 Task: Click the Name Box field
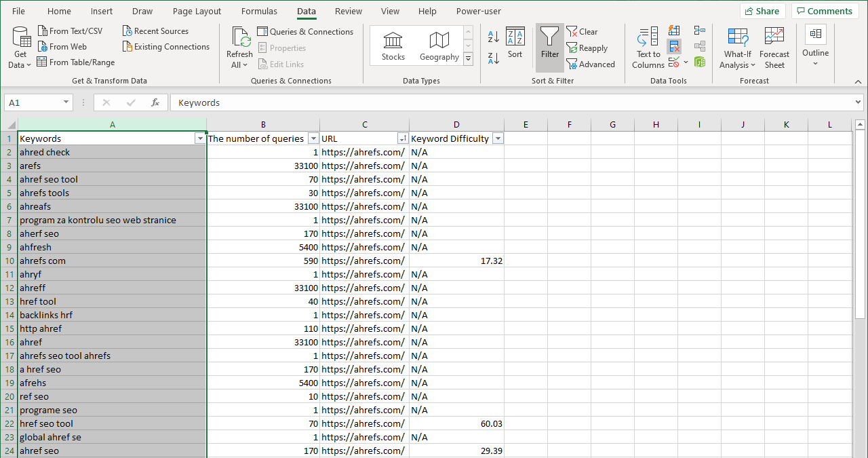33,102
